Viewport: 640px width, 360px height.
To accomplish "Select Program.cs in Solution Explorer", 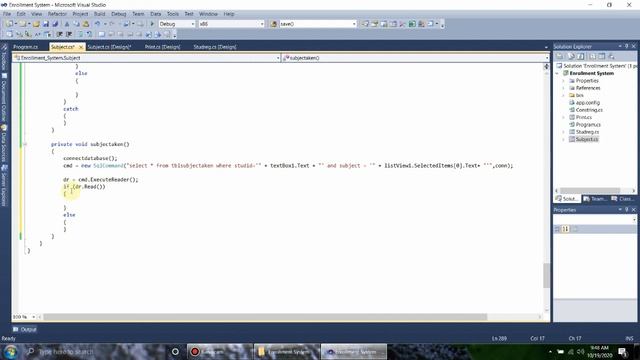I will pyautogui.click(x=588, y=125).
